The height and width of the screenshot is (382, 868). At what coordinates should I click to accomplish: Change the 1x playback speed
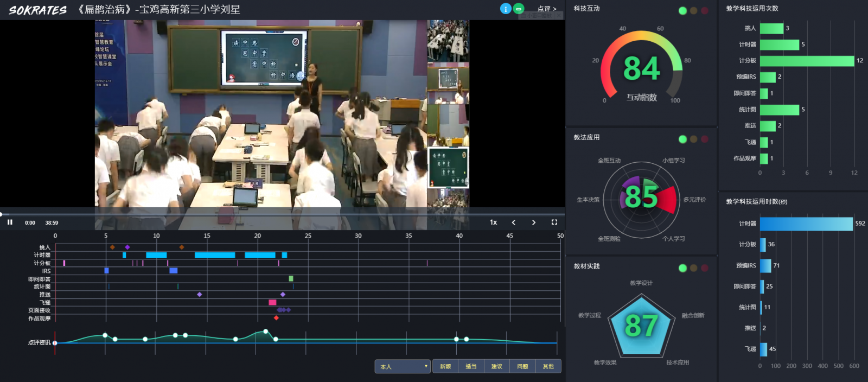[493, 222]
